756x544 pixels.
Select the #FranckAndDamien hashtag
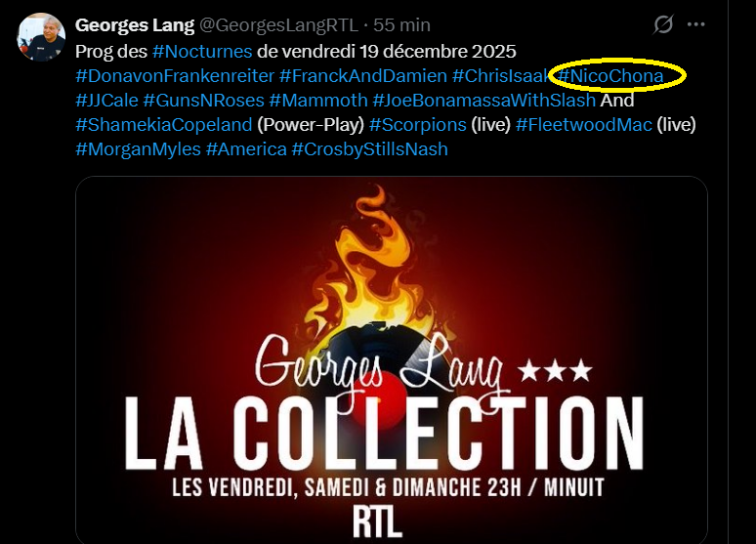coord(363,76)
